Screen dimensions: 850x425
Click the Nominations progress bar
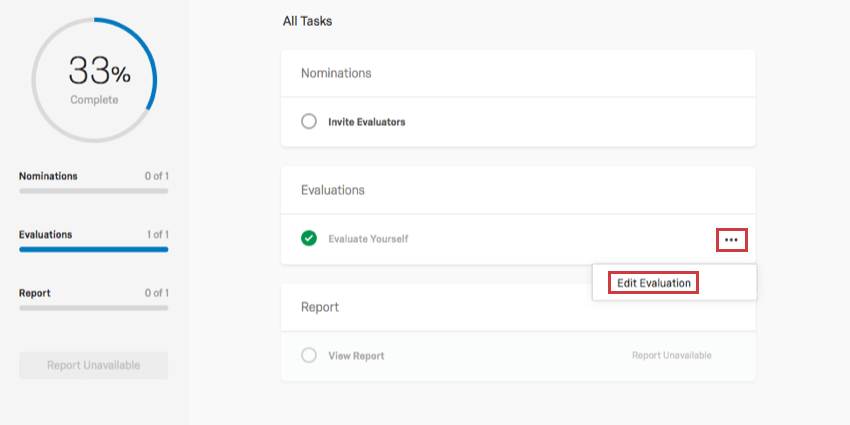coord(93,190)
